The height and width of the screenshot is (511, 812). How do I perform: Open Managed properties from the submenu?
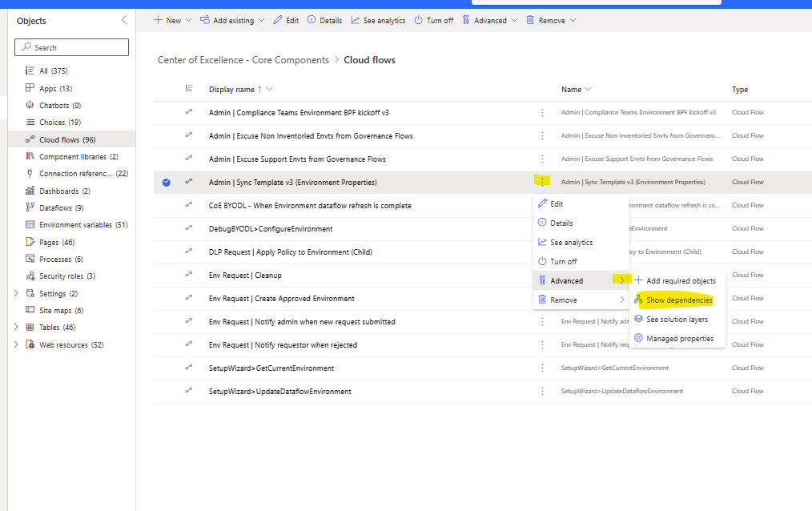(678, 338)
